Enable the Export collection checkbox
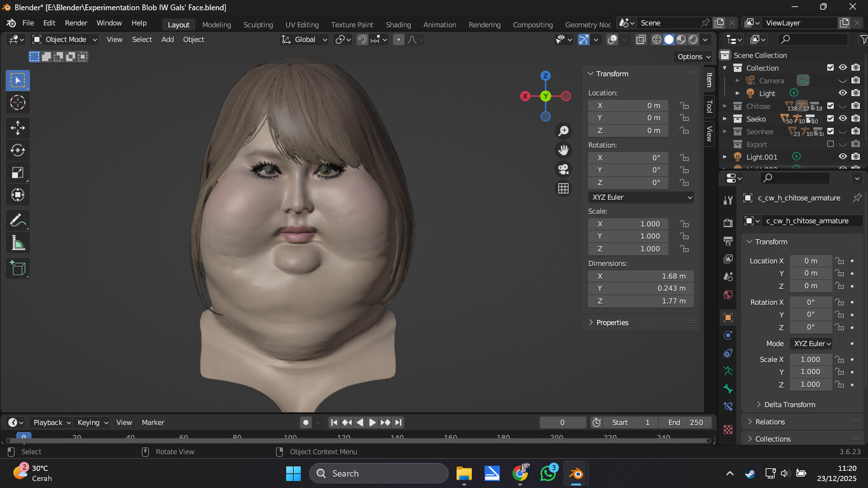 tap(830, 144)
